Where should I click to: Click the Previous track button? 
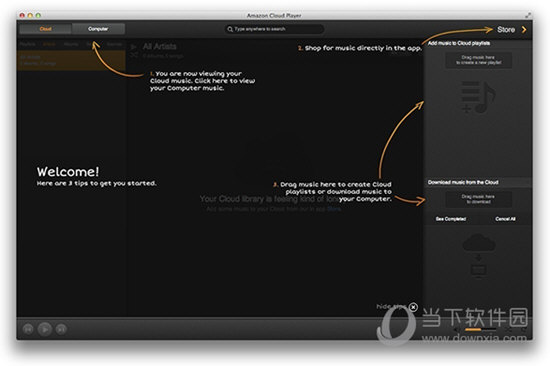[28, 329]
